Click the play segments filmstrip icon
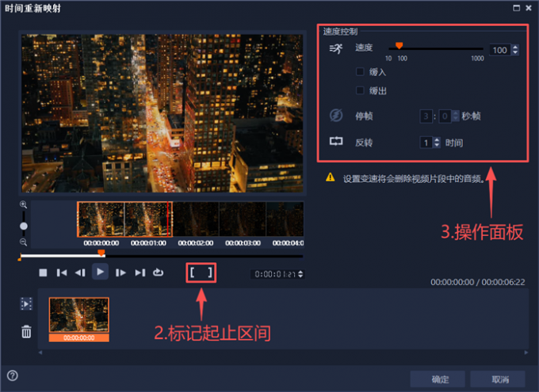The width and height of the screenshot is (539, 392). pyautogui.click(x=26, y=304)
